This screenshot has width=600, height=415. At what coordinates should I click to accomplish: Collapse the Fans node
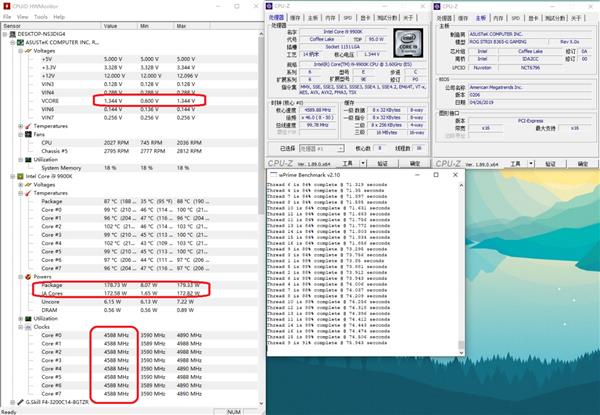point(21,135)
